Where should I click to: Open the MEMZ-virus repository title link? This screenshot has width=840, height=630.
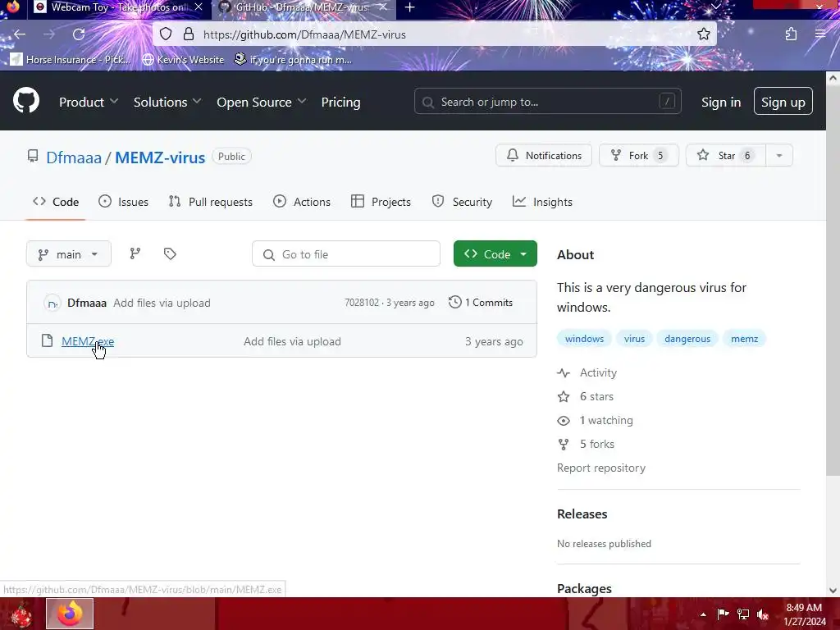coord(160,157)
